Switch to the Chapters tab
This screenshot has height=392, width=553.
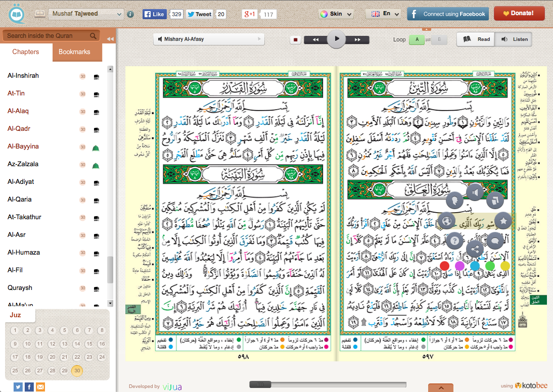[25, 52]
